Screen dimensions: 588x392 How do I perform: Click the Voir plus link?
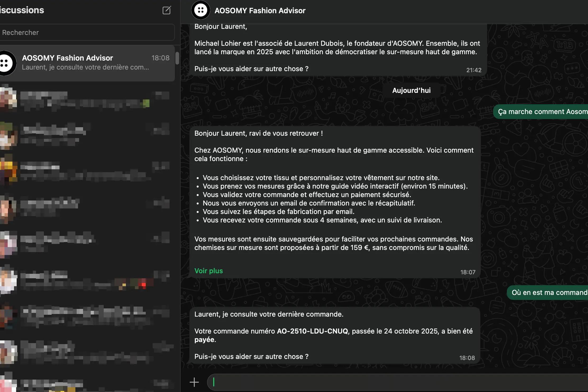point(208,271)
